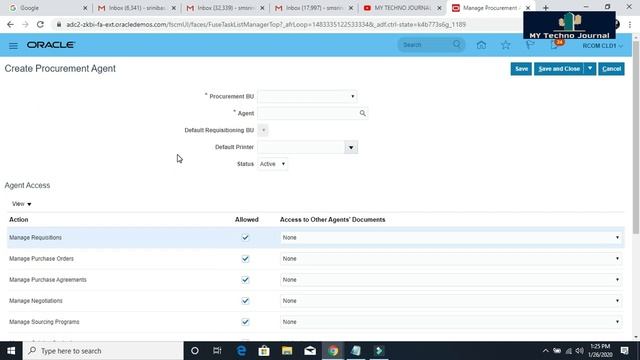Click the Save and Close button
The width and height of the screenshot is (640, 360).
click(559, 69)
